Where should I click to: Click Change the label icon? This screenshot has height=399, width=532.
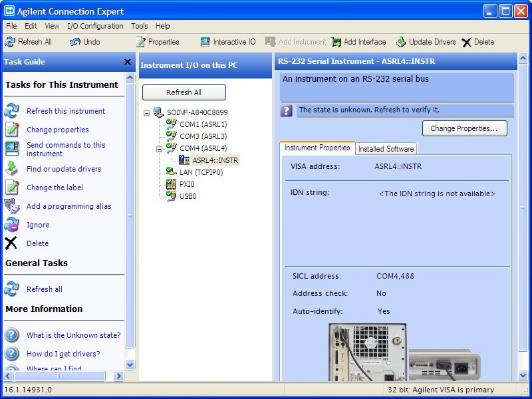pyautogui.click(x=11, y=188)
